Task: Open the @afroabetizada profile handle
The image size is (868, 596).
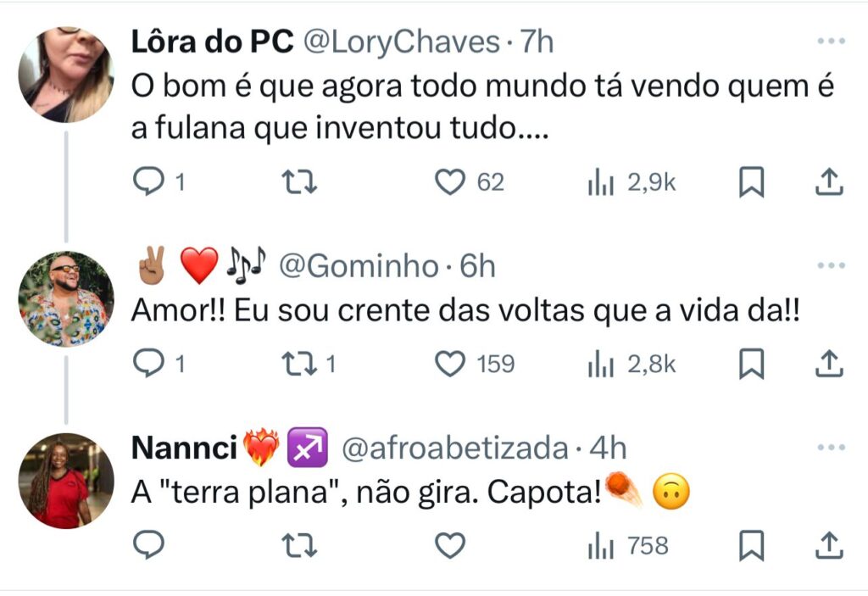Action: [454, 448]
